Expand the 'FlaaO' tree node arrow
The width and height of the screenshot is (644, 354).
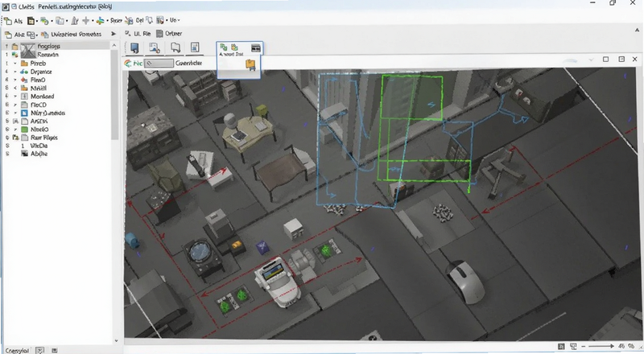(15, 80)
